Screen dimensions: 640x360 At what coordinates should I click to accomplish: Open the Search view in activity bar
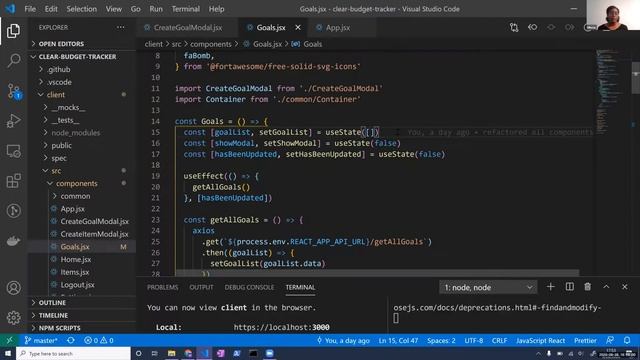click(13, 60)
